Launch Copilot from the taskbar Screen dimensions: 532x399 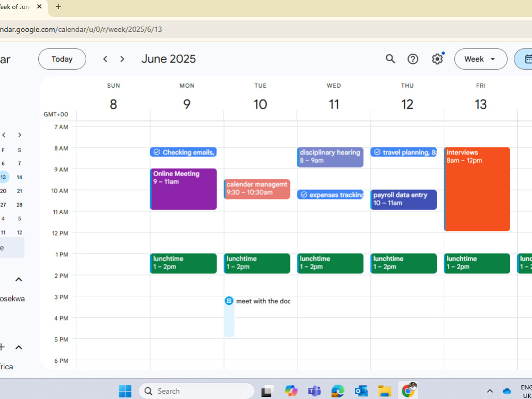click(x=291, y=391)
